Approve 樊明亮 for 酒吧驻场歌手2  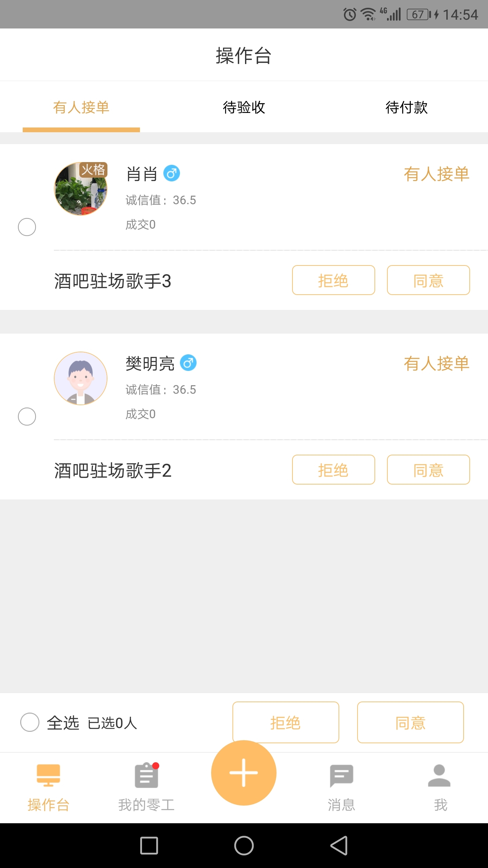(x=428, y=470)
